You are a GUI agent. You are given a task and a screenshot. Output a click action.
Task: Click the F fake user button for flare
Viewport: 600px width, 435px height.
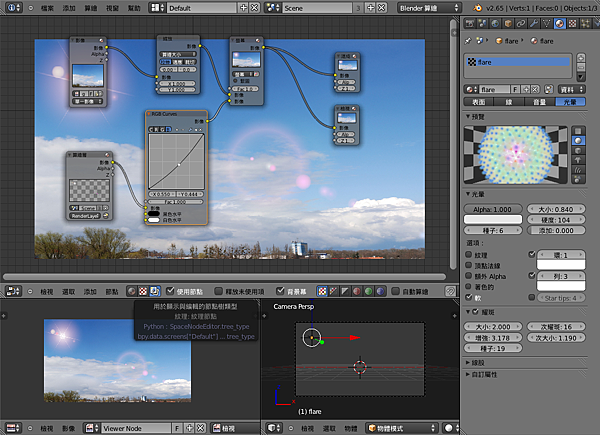click(x=515, y=90)
